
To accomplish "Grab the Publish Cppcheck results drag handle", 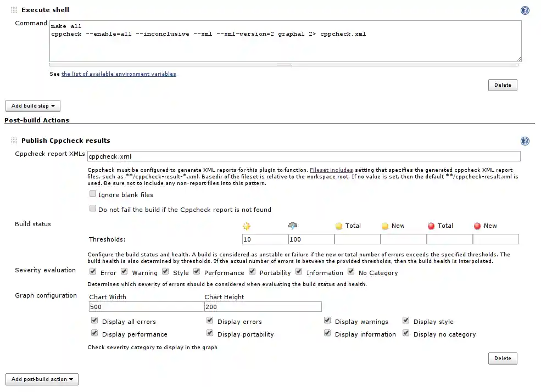I will pyautogui.click(x=14, y=141).
